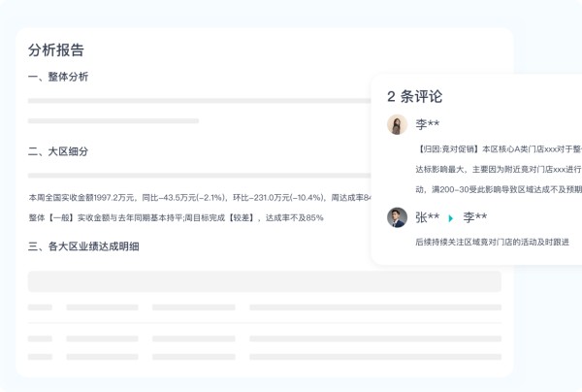Select reply text 后续持续关注区域竞对门店

click(x=492, y=242)
